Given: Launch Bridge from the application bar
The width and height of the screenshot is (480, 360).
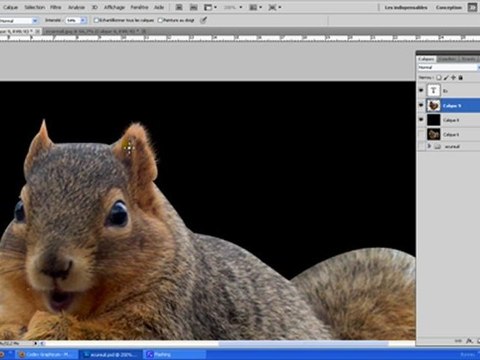Looking at the screenshot, I should coord(179,7).
